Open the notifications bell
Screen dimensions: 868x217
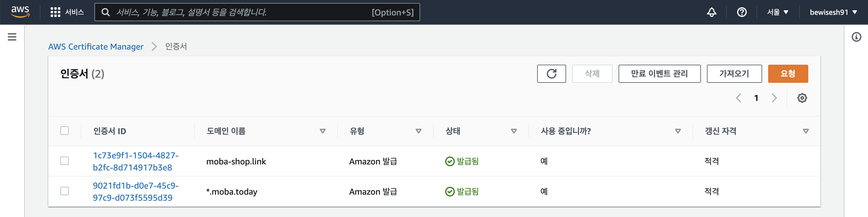[x=711, y=12]
